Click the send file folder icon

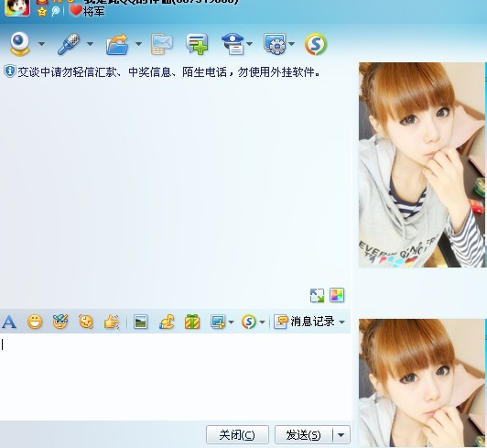117,45
